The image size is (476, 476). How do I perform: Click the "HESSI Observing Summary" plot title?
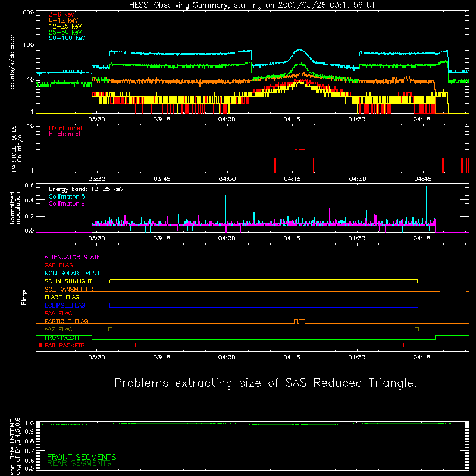tap(252, 5)
